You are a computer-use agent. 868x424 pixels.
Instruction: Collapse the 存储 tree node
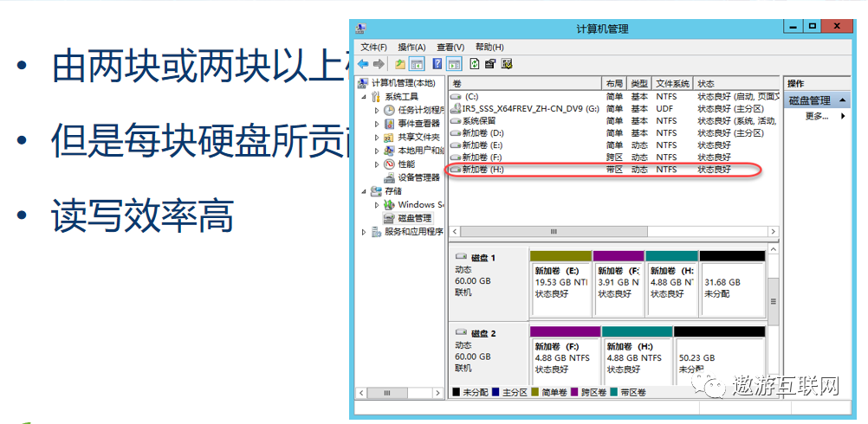[x=364, y=191]
